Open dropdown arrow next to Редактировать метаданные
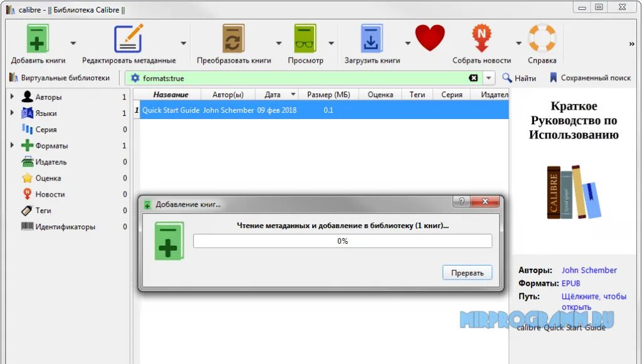Screen dimensions: 642x364 (184, 43)
